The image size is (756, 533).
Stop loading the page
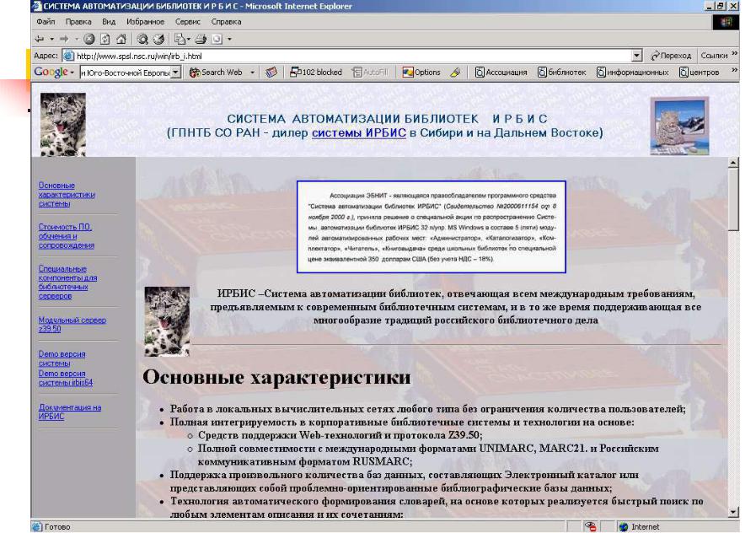point(88,39)
